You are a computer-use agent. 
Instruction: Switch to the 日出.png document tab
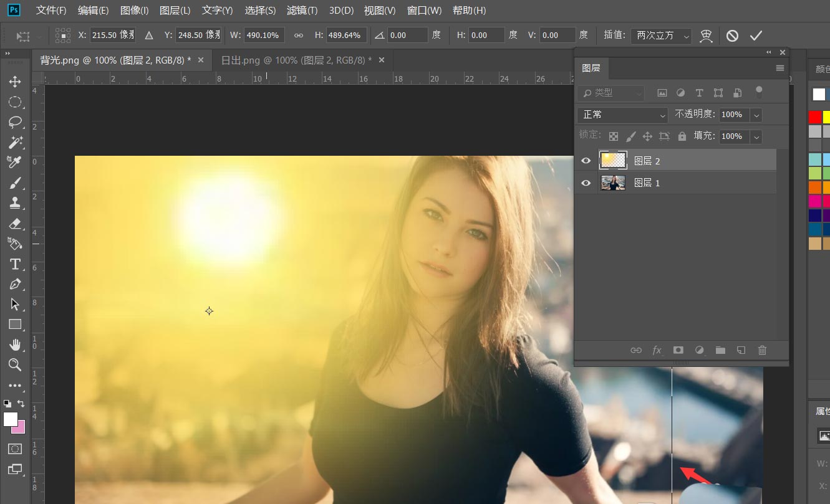pyautogui.click(x=297, y=60)
